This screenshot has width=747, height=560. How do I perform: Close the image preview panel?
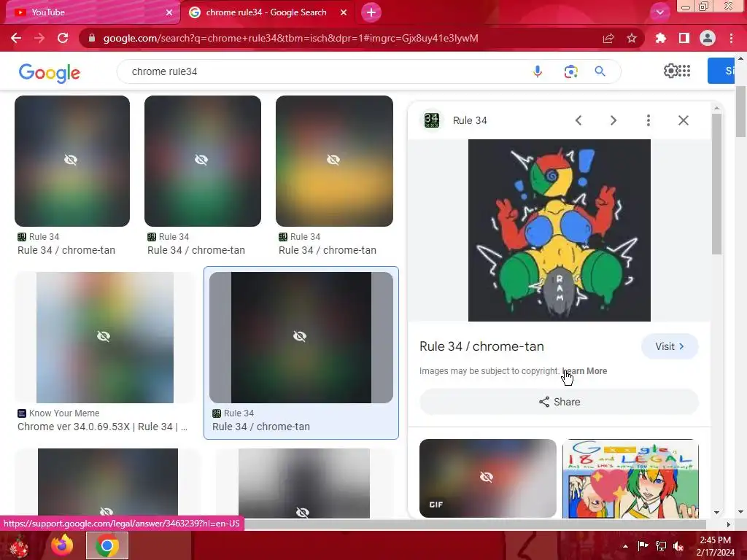(x=683, y=120)
